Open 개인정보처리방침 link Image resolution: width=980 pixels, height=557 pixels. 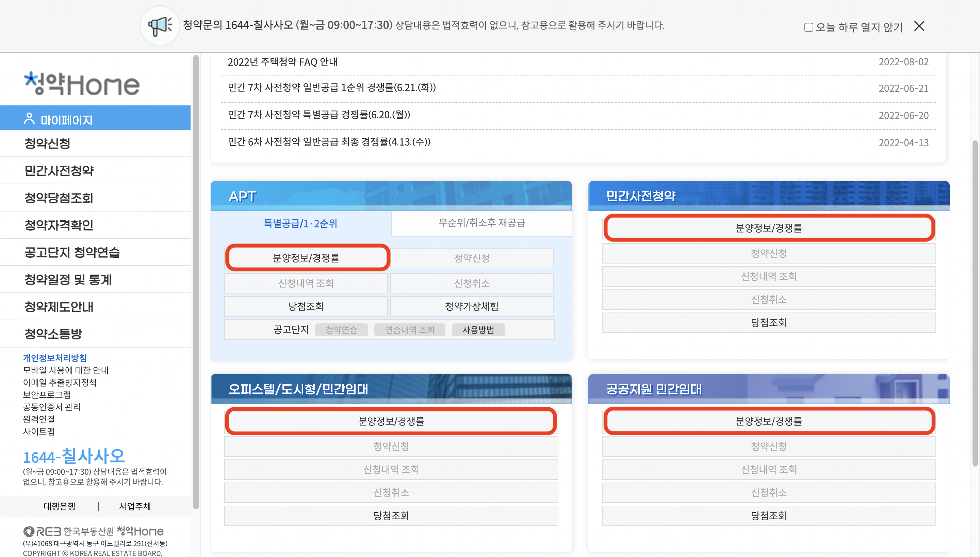[55, 358]
